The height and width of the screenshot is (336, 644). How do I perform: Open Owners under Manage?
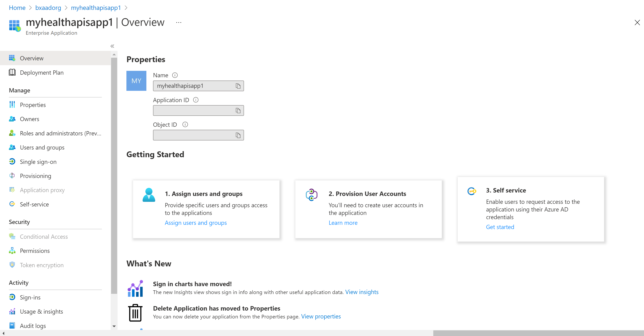point(55,119)
